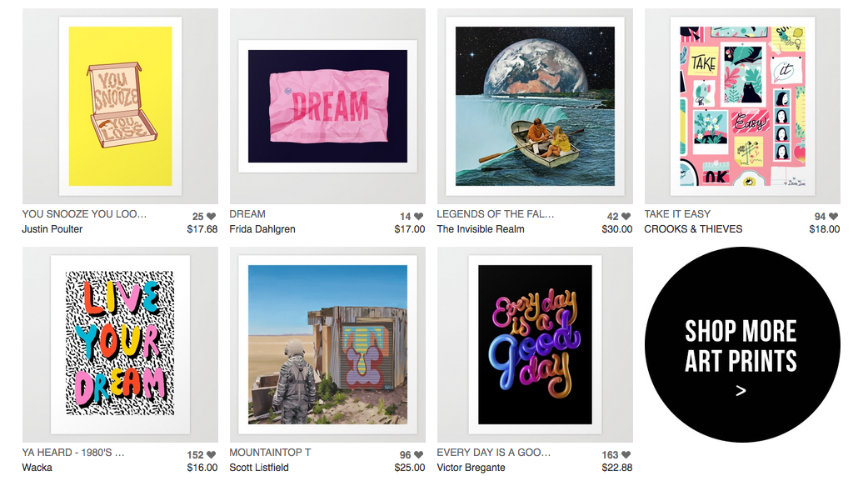The image size is (868, 481).
Task: Heart the Ya Heard 1980's print
Action: click(211, 455)
